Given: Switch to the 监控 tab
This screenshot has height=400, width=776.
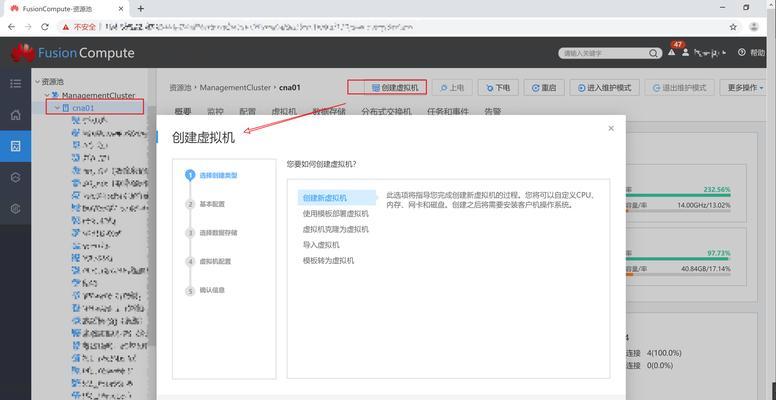Looking at the screenshot, I should pos(215,112).
